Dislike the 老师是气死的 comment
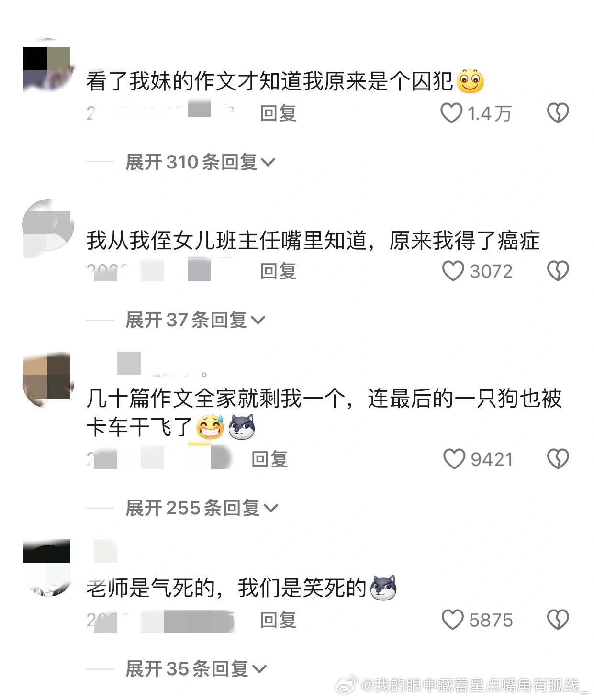Viewport: 594px width, 700px height. [x=558, y=620]
